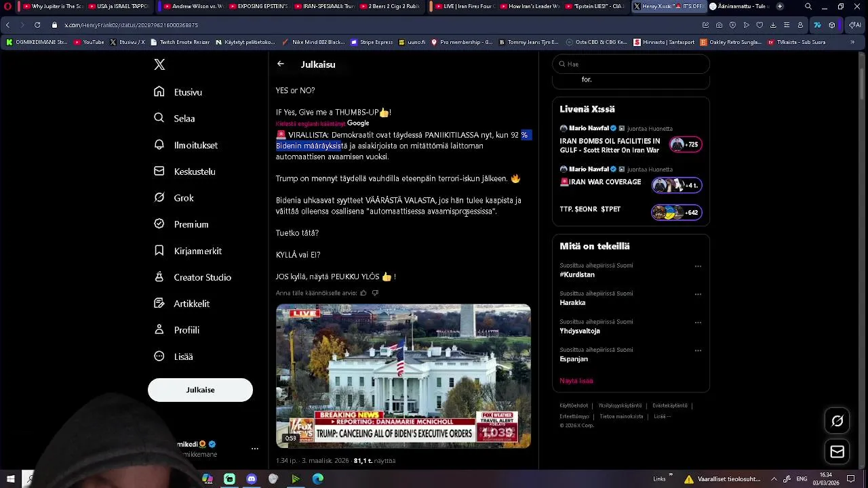Image resolution: width=868 pixels, height=488 pixels.
Task: Open Premium page
Action: pos(181,224)
